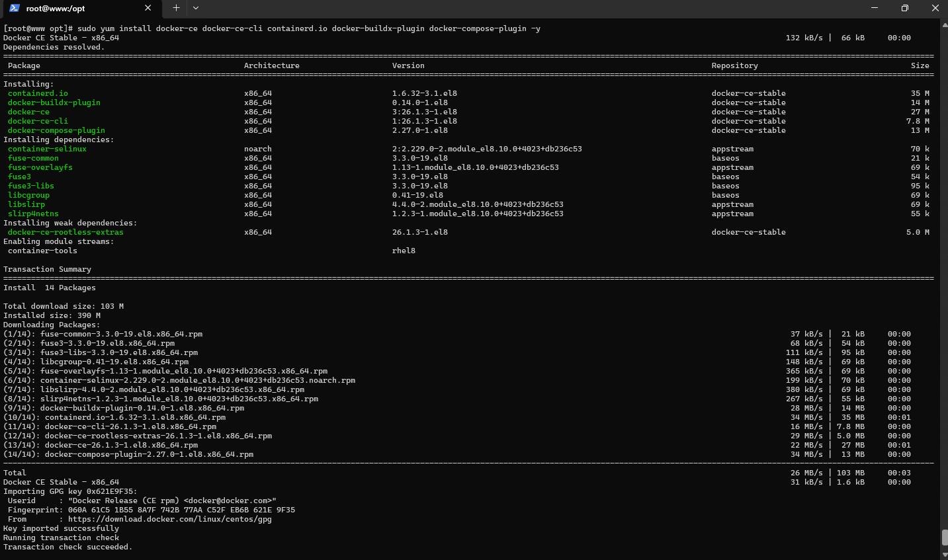This screenshot has width=948, height=560.
Task: Click the 'Install 14 Packages' line
Action: (50, 288)
